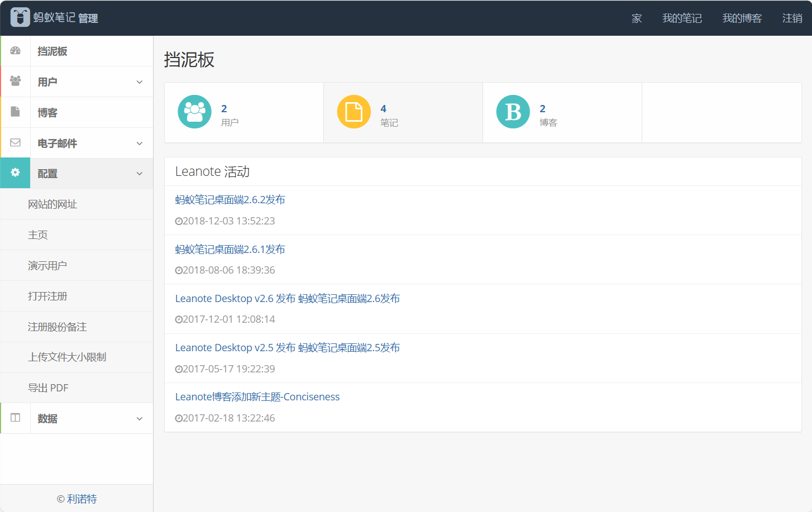
Task: Click the blog file icon in sidebar
Action: pyautogui.click(x=16, y=112)
